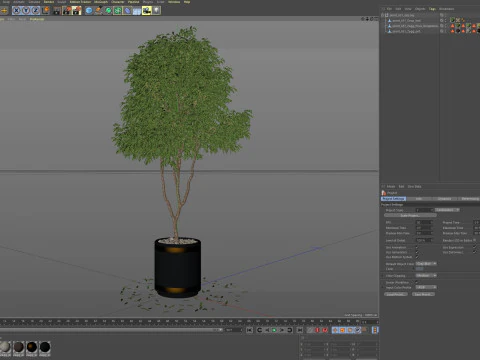Toggle the Linear Workflow checkbox
480x360 pixels.
tap(417, 282)
